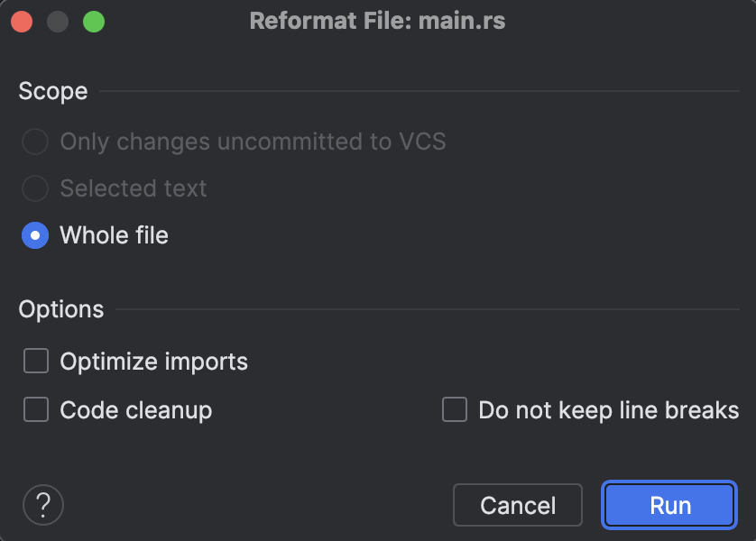Click the Options section header
756x541 pixels.
click(x=60, y=308)
